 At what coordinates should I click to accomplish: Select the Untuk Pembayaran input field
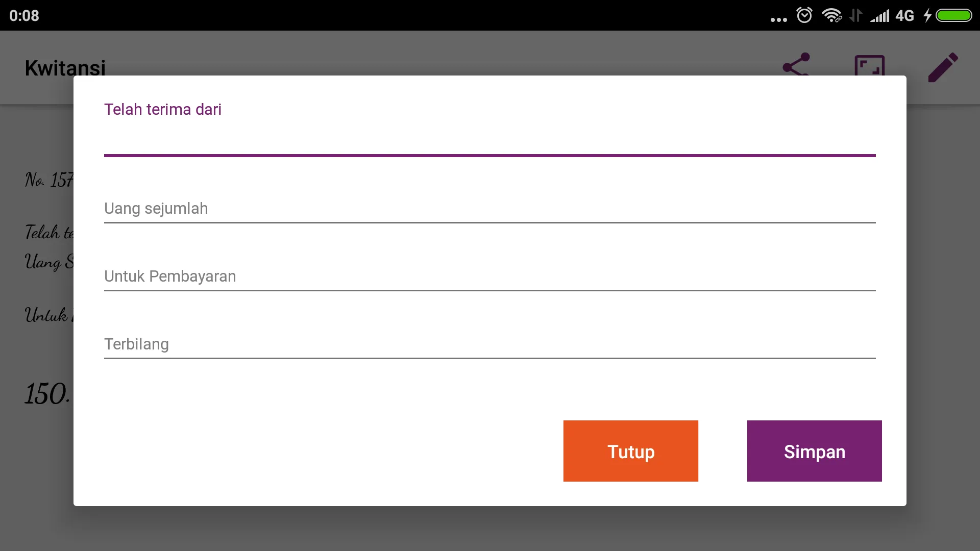pos(490,276)
